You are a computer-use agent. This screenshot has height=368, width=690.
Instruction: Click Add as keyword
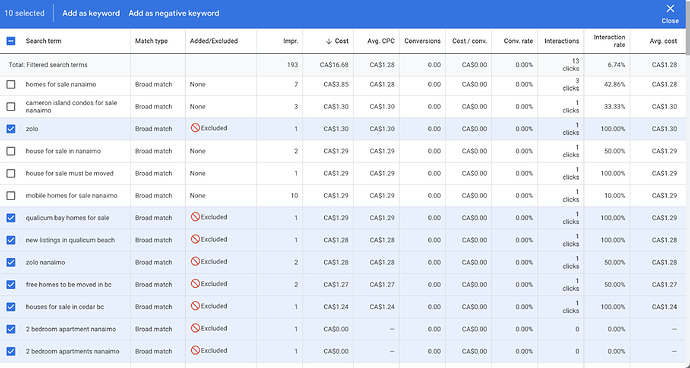(91, 13)
